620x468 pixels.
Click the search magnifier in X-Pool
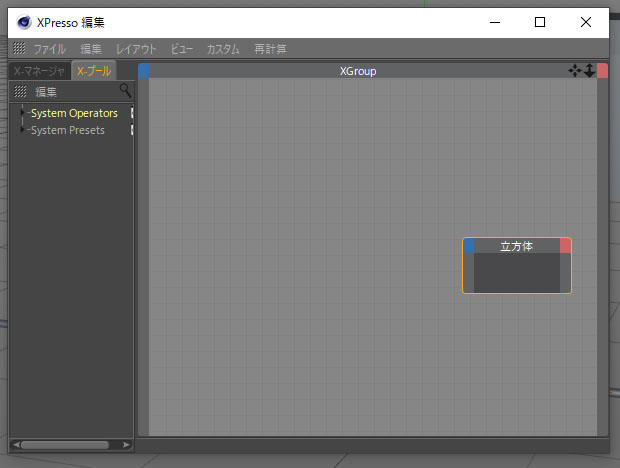point(125,91)
